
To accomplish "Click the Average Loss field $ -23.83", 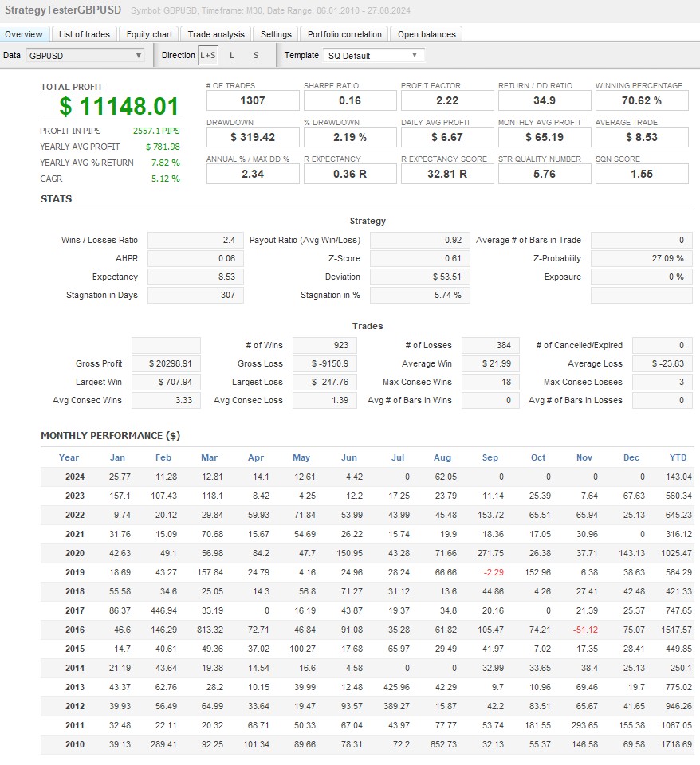I will pos(663,364).
